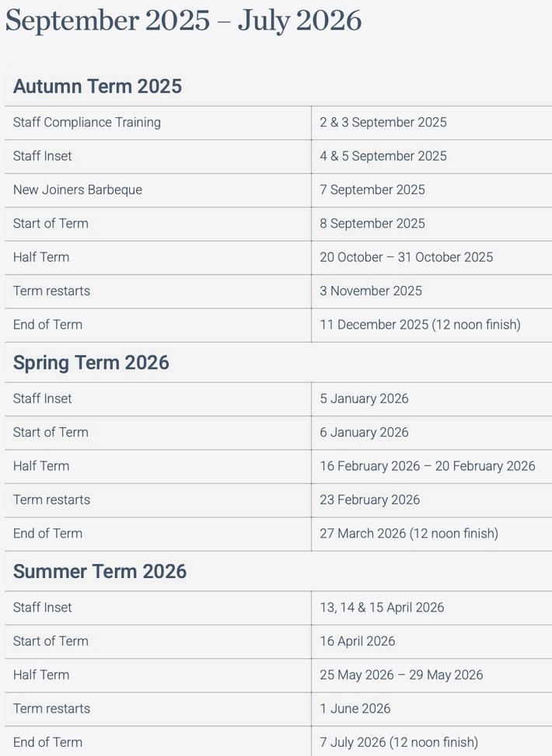The width and height of the screenshot is (552, 756).
Task: Click the 5 January 2026 Staff Inset date
Action: pos(364,399)
